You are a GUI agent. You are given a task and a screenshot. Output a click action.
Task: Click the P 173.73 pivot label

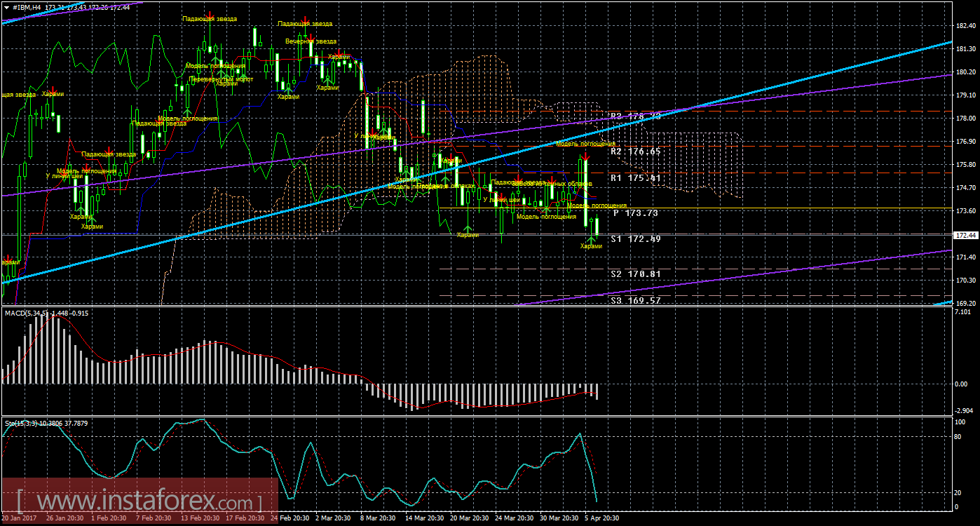pyautogui.click(x=634, y=213)
